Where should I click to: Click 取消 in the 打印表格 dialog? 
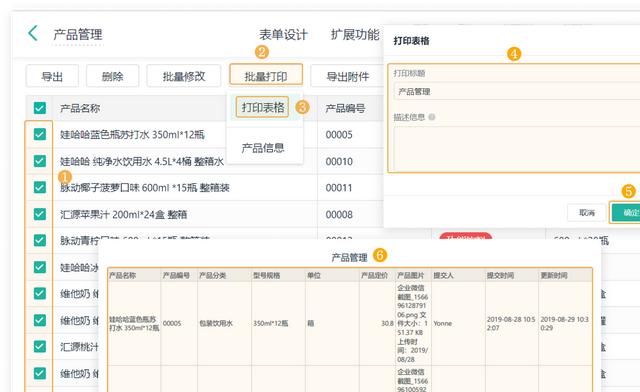click(x=587, y=212)
